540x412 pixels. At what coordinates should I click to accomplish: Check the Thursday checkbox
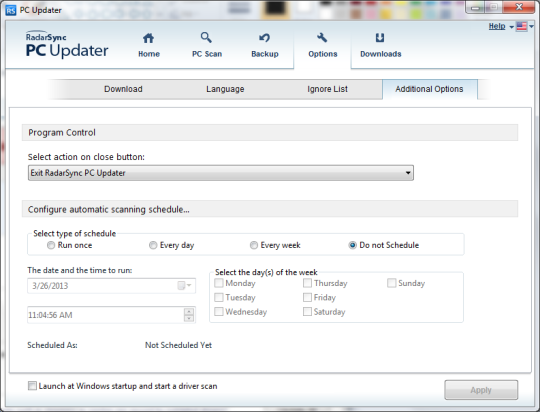(x=307, y=283)
